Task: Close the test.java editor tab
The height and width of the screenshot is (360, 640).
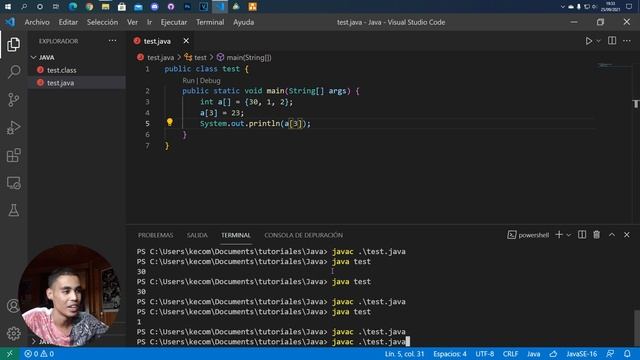Action: pyautogui.click(x=186, y=41)
